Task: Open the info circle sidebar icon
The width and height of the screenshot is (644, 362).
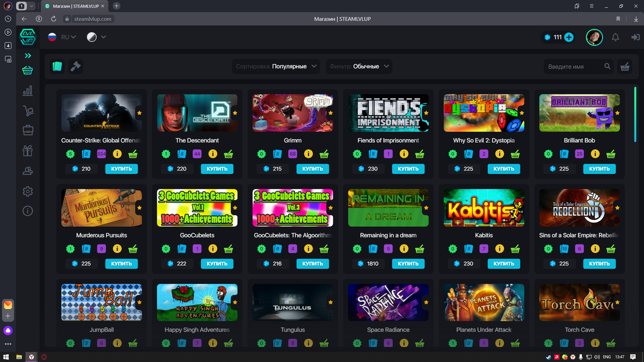Action: click(x=28, y=211)
